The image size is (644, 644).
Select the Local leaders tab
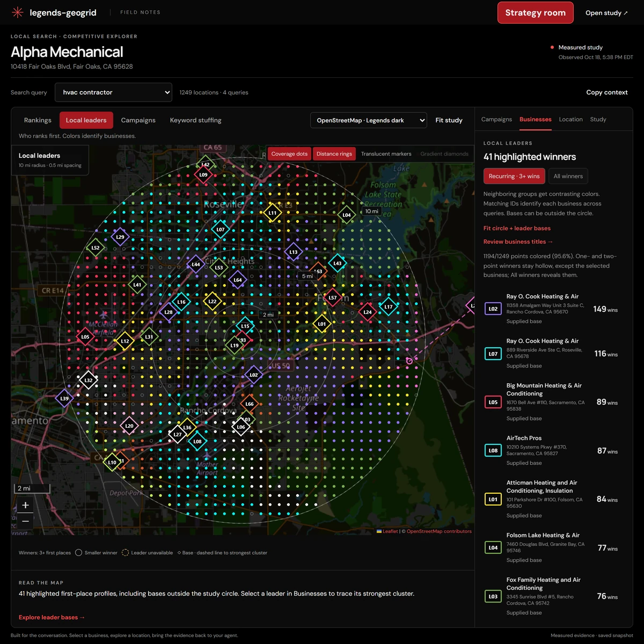[86, 120]
